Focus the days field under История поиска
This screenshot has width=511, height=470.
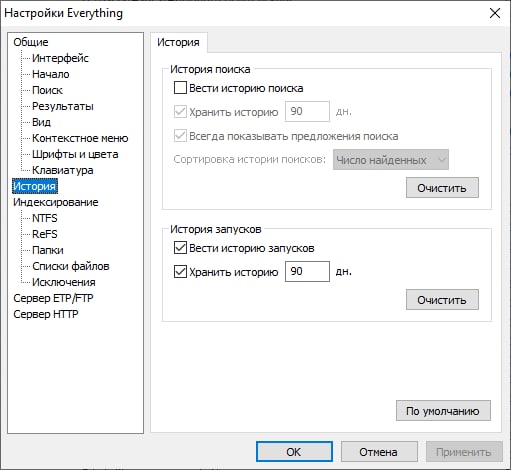[x=307, y=111]
